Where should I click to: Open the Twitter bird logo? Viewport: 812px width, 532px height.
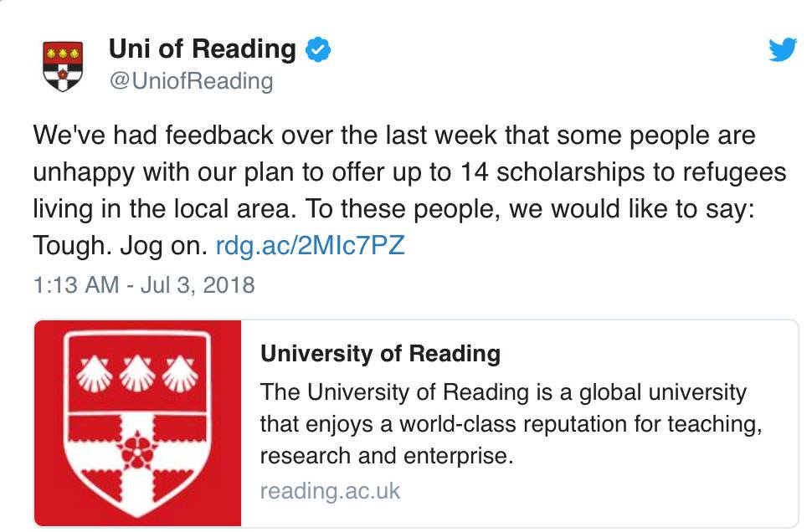tap(783, 49)
